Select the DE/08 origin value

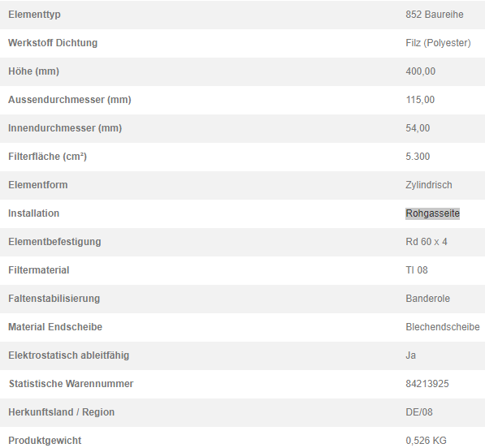[419, 412]
